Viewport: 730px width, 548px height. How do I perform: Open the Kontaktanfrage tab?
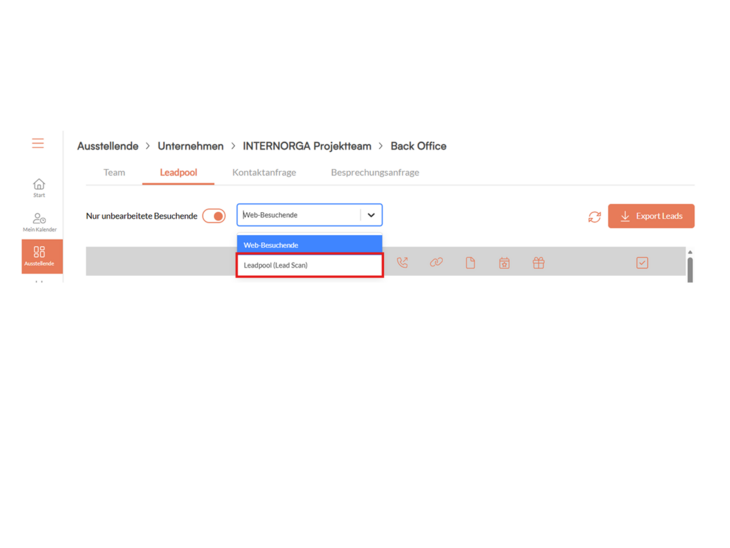coord(264,173)
